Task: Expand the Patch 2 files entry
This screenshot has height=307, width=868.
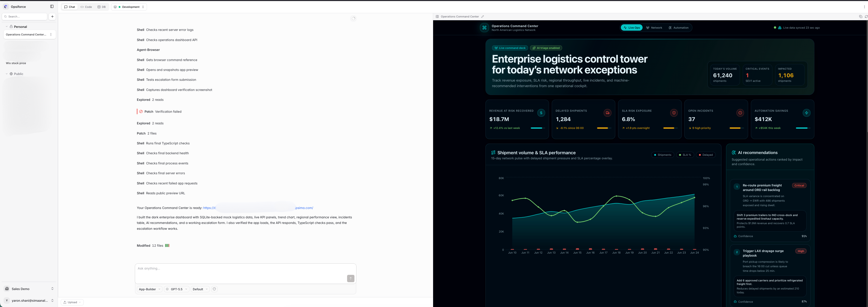Action: tap(146, 133)
